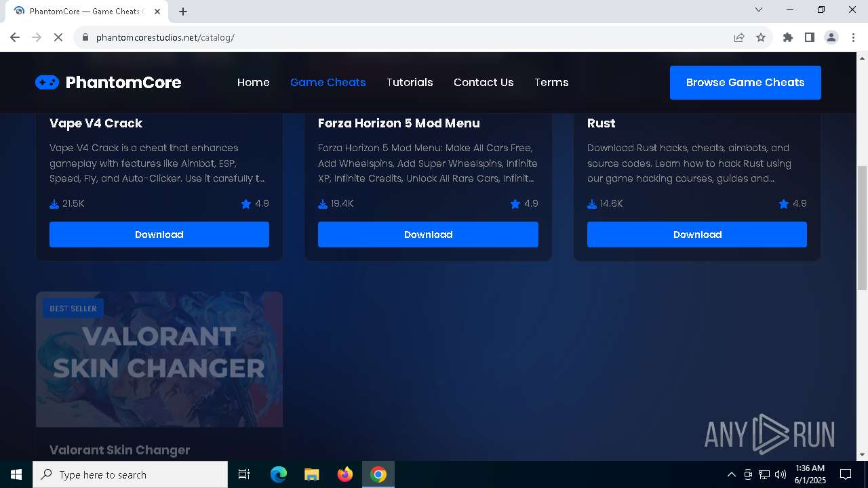Bookmark this page star icon

(761, 37)
